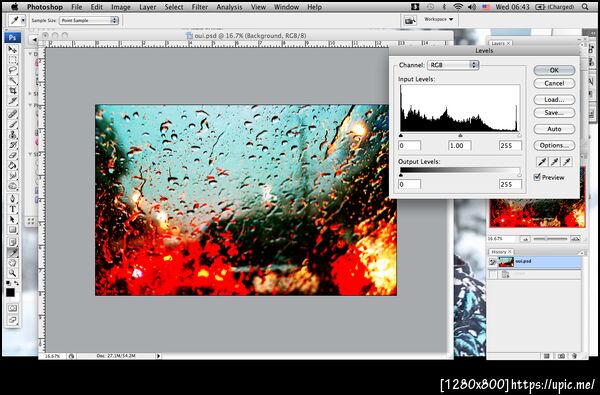Select the Rectangular Marquee tool
The width and height of the screenshot is (600, 395).
pyautogui.click(x=13, y=60)
